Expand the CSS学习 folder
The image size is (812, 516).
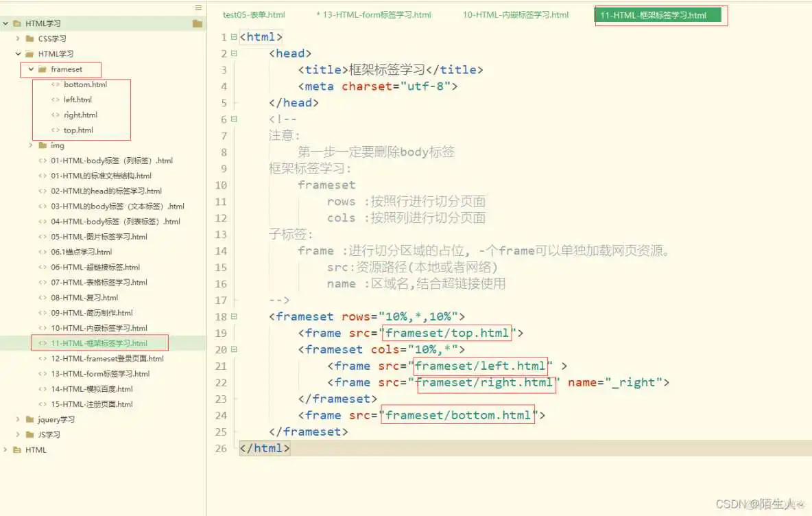pyautogui.click(x=16, y=38)
